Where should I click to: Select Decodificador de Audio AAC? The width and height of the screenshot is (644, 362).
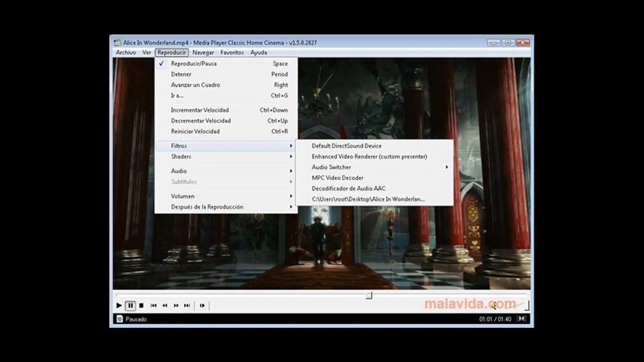pyautogui.click(x=374, y=188)
